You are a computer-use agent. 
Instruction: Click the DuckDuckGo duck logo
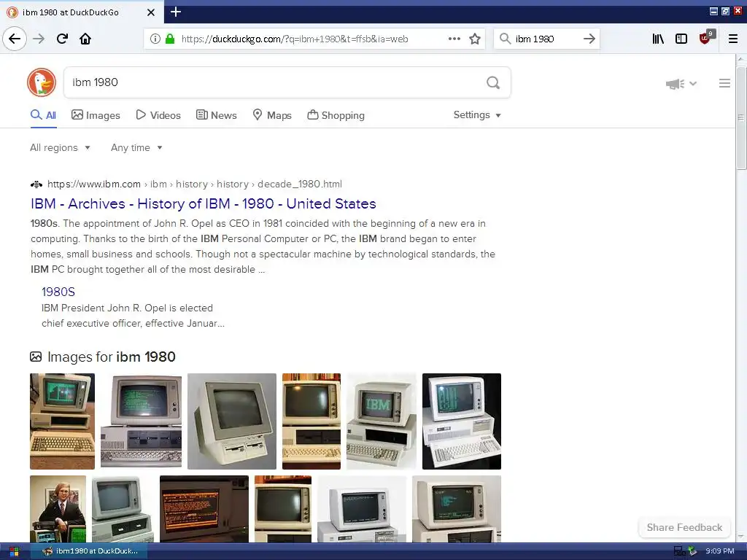pyautogui.click(x=42, y=82)
